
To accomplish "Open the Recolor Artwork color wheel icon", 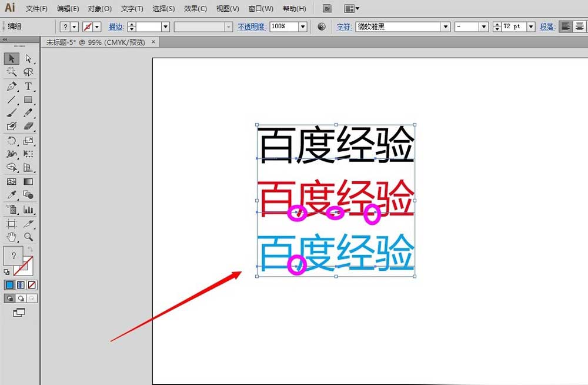I will coord(322,26).
